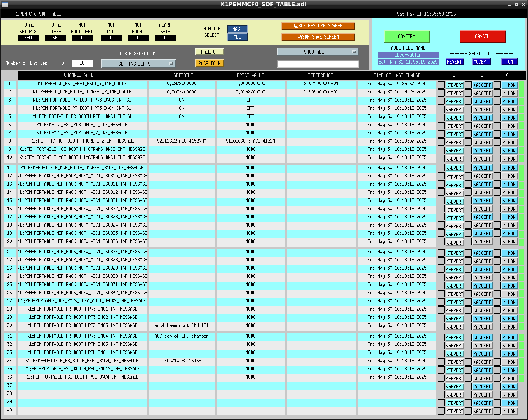Click channel K1:PEM-PORTABLE_PSL_BOOTH_PSL_BNC12_INF_MESSAGE
This screenshot has width=528, height=420.
[82, 369]
